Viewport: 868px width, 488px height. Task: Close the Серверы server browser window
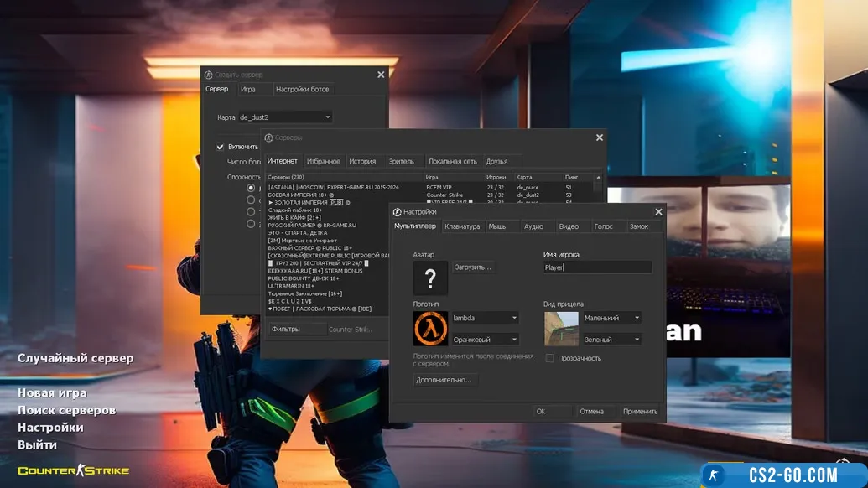[x=600, y=138]
